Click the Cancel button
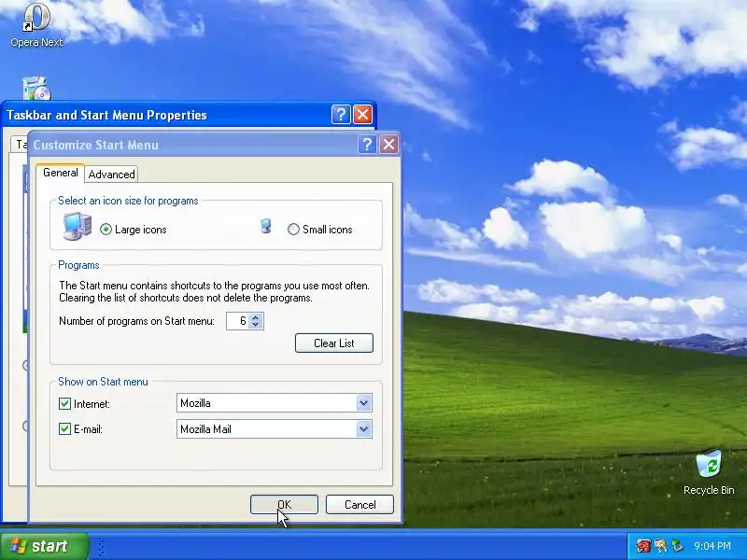The height and width of the screenshot is (560, 747). 359,505
